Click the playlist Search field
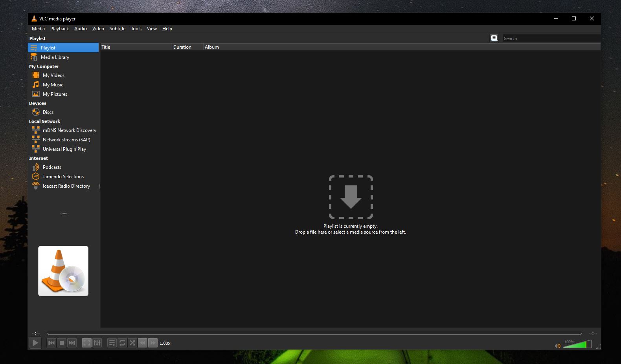 pos(551,38)
